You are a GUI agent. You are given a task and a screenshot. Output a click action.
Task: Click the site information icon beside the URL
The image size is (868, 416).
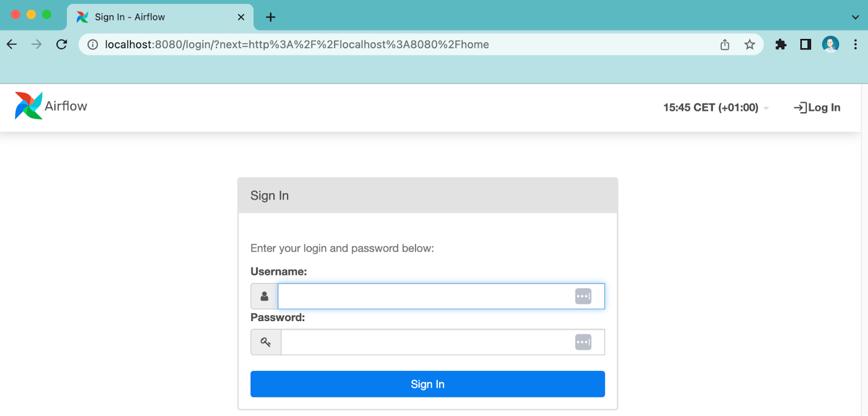(x=92, y=44)
